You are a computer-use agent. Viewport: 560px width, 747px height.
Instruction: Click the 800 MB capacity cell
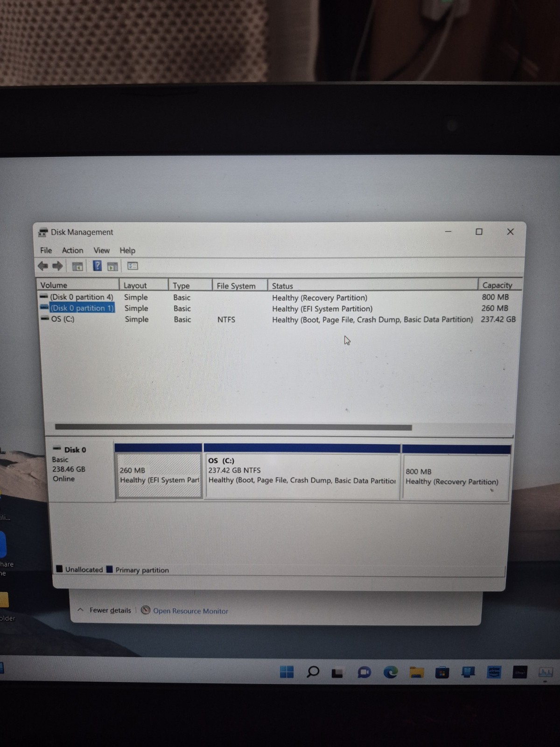tap(495, 297)
